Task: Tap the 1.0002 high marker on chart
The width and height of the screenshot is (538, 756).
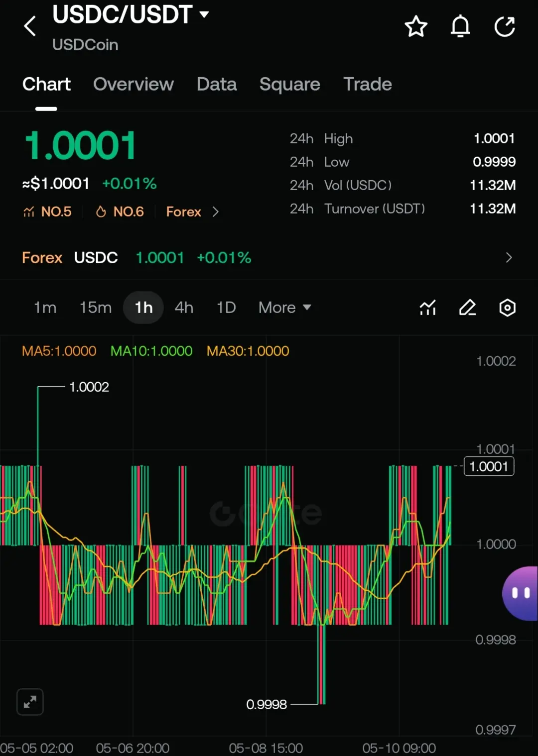Action: click(x=89, y=387)
